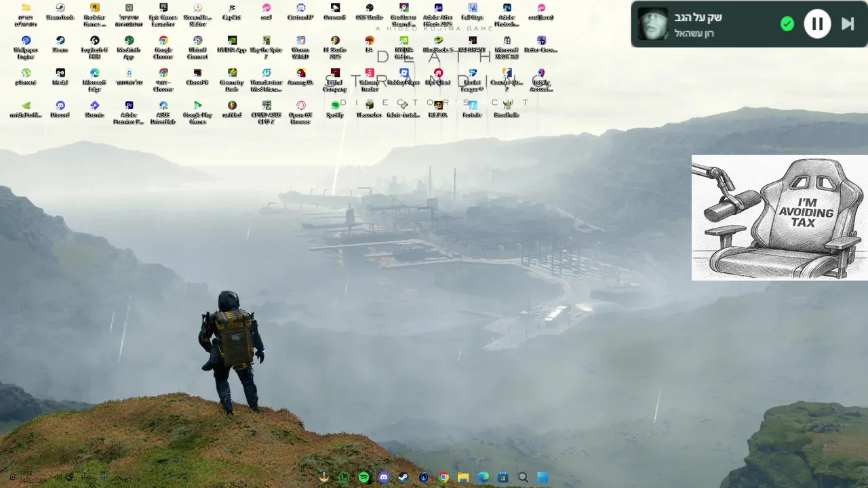Screen dimensions: 868x488
Task: Open the Rocket League desktop icon
Action: click(x=473, y=78)
